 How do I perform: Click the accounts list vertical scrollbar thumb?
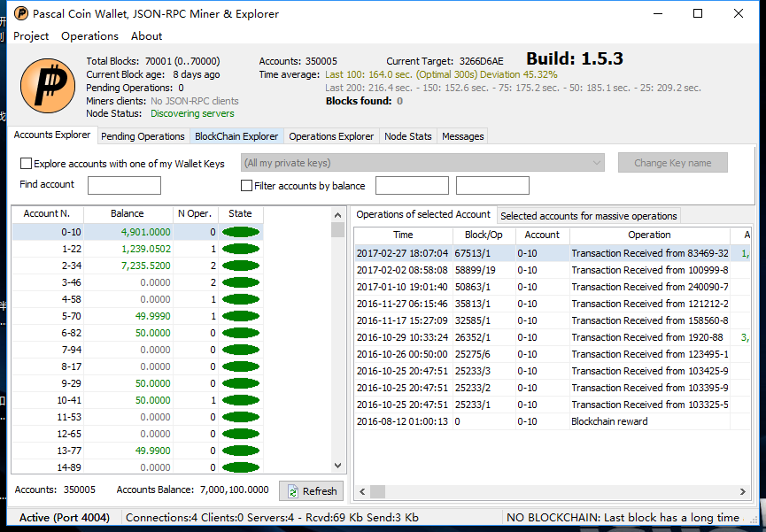pos(337,229)
